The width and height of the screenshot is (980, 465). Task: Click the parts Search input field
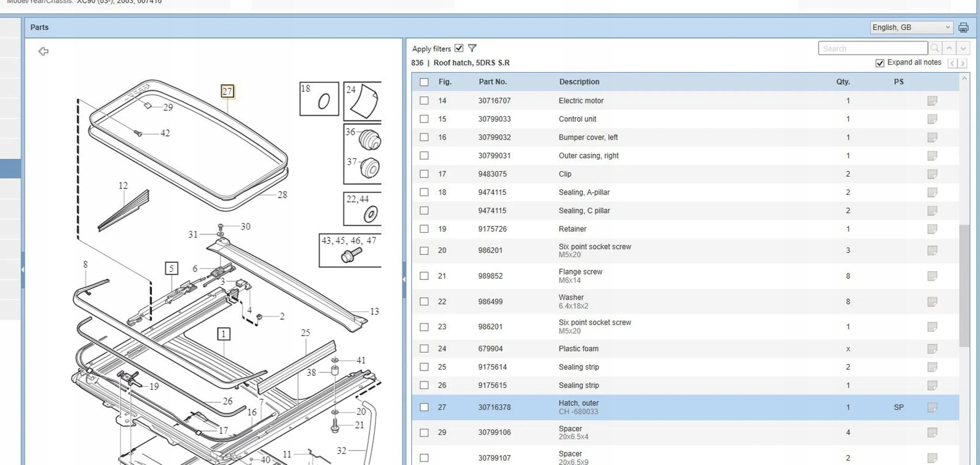point(873,48)
